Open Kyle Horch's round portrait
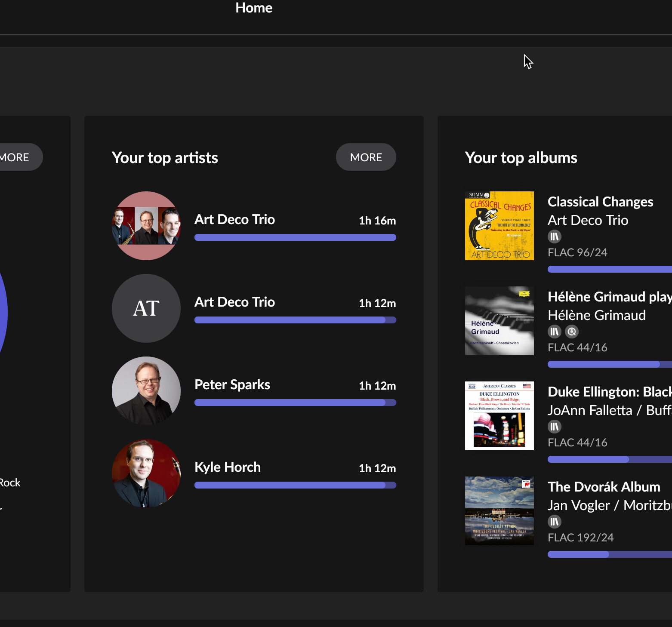This screenshot has height=627, width=672. (146, 473)
